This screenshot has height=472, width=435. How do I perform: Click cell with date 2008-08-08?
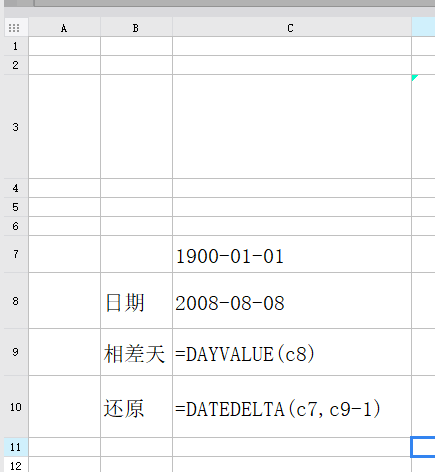click(292, 301)
